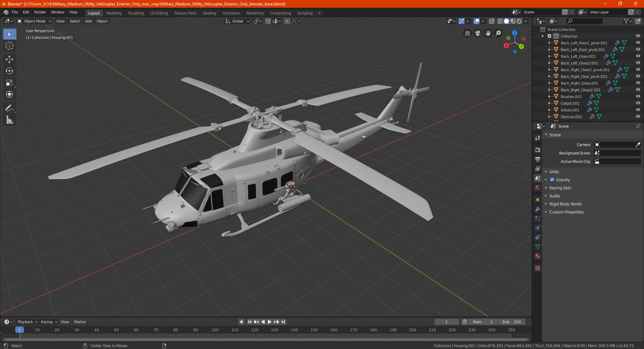Viewport: 644px width, 349px height.
Task: Open shading options dropdown arrow
Action: click(526, 21)
